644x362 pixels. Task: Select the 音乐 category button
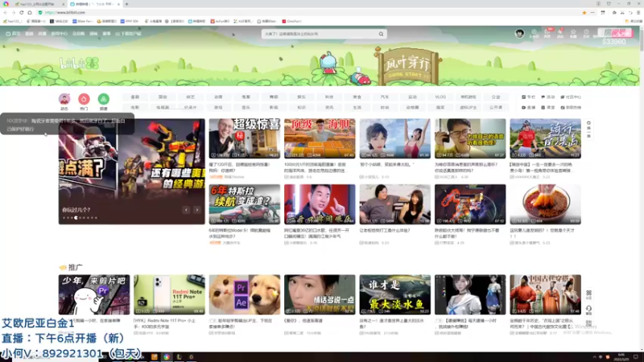(x=246, y=108)
